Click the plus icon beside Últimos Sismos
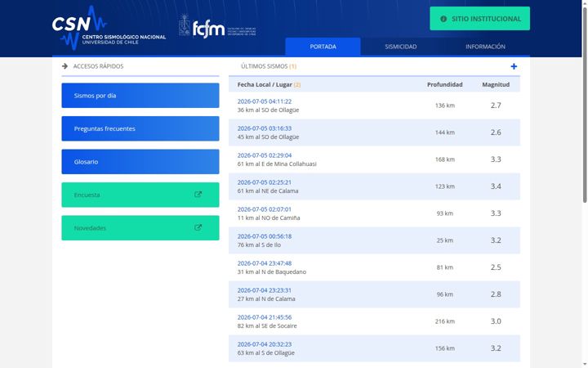This screenshot has width=588, height=368. pyautogui.click(x=514, y=66)
